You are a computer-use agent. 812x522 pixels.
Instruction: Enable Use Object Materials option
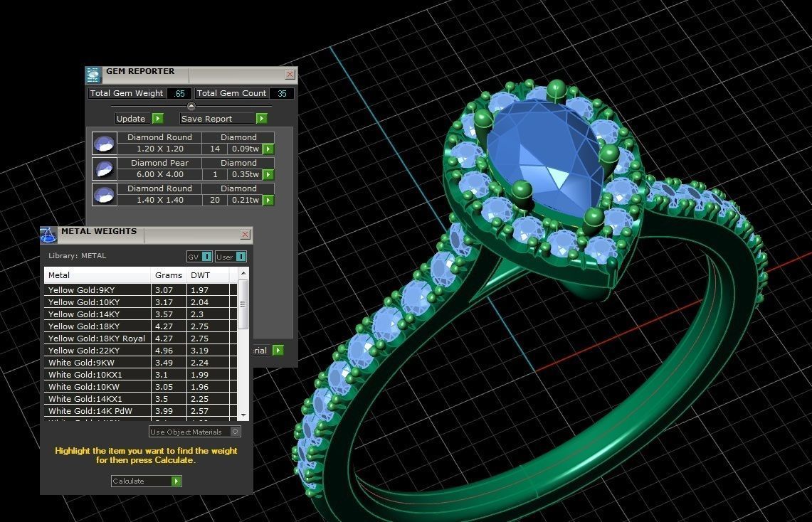[x=235, y=432]
